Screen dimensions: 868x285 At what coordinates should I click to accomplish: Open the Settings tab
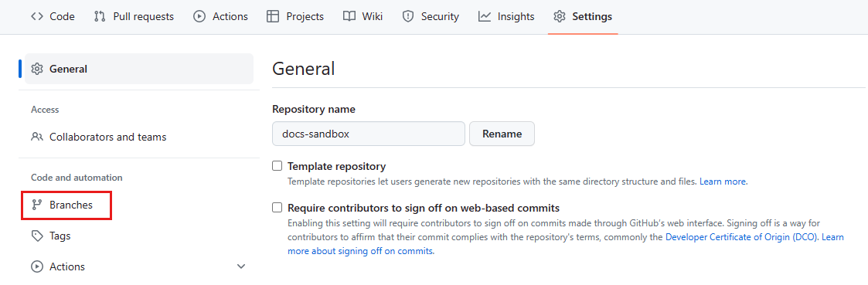583,16
